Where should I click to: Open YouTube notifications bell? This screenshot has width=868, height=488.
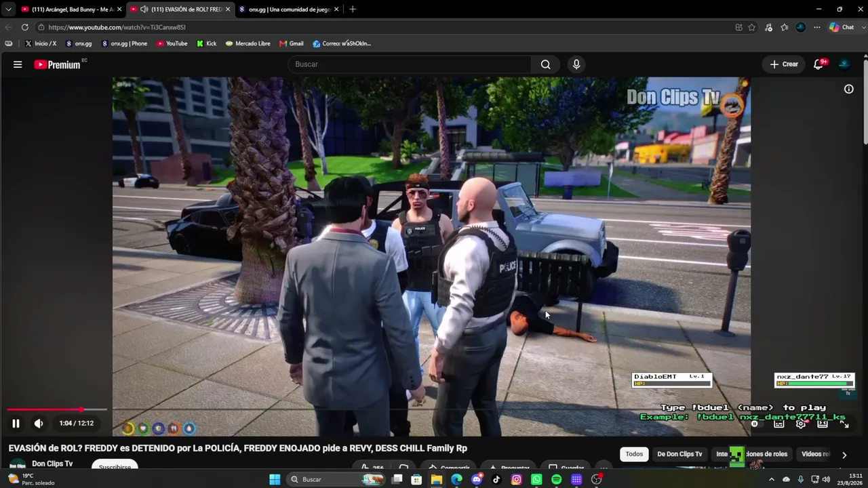(x=818, y=64)
